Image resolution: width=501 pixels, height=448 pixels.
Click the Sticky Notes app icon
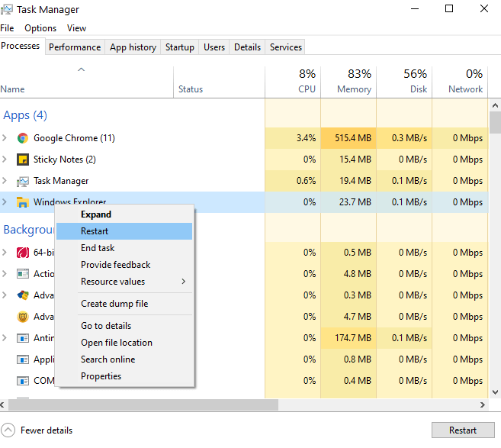[23, 160]
